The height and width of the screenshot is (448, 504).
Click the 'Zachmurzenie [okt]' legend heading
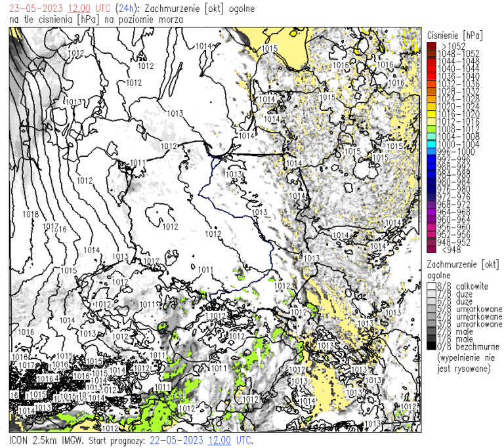pos(463,264)
